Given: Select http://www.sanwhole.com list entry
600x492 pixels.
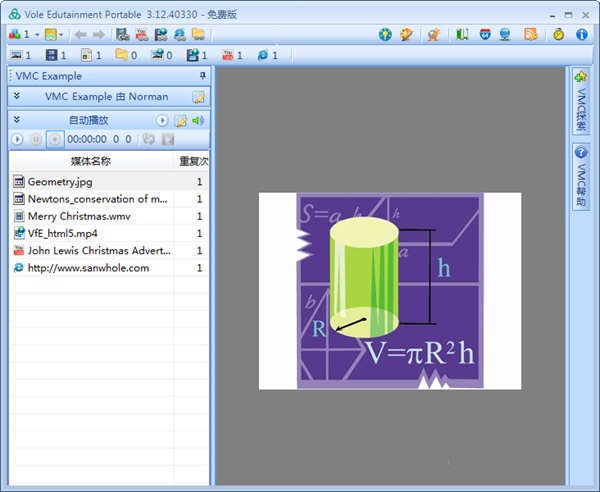Looking at the screenshot, I should coord(109,268).
